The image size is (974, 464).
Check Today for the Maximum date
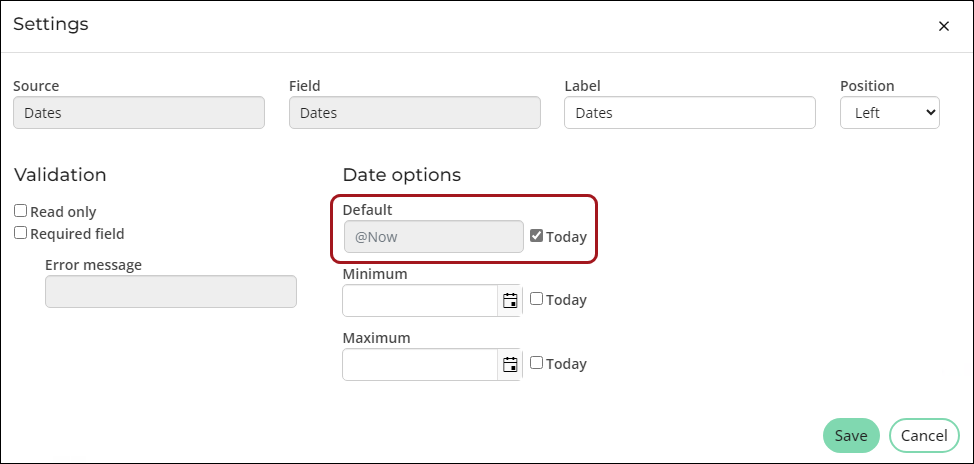pos(537,363)
